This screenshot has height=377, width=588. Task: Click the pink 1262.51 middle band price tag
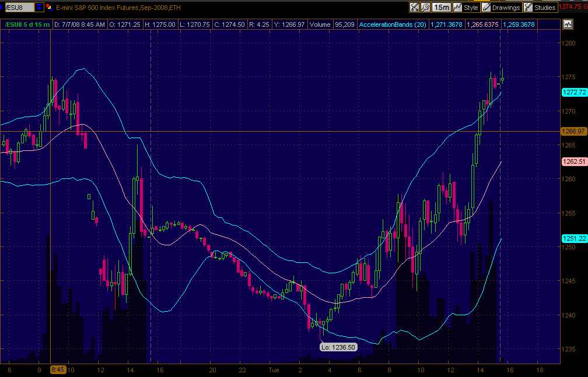pyautogui.click(x=575, y=161)
